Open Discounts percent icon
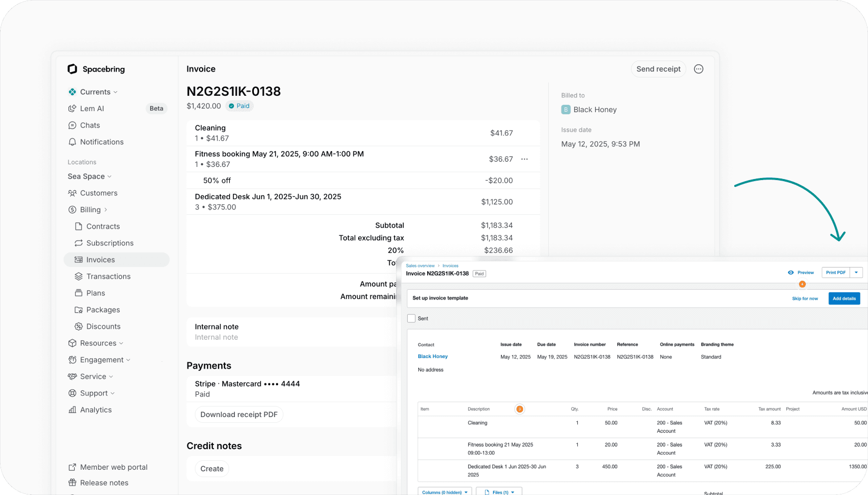 pyautogui.click(x=78, y=326)
